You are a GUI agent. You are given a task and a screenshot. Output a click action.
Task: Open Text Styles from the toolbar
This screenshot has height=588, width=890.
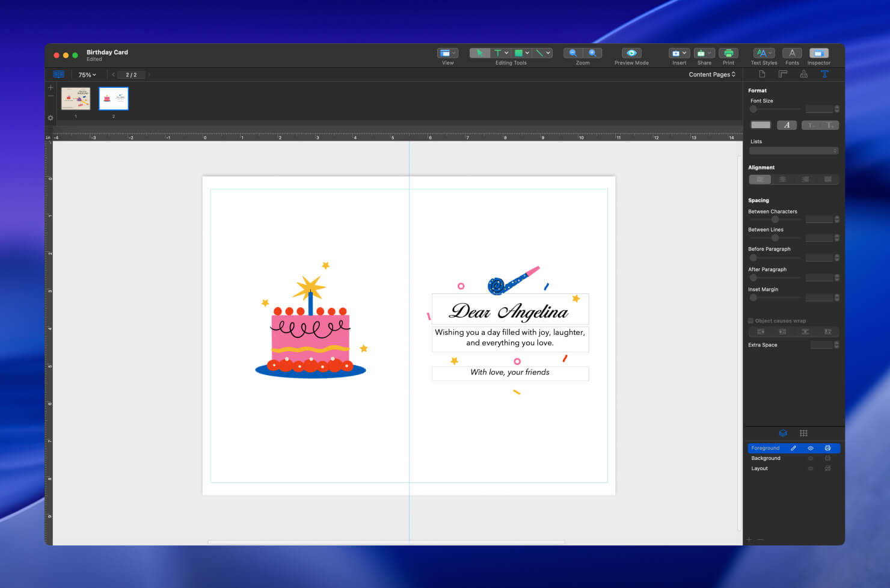pos(763,53)
